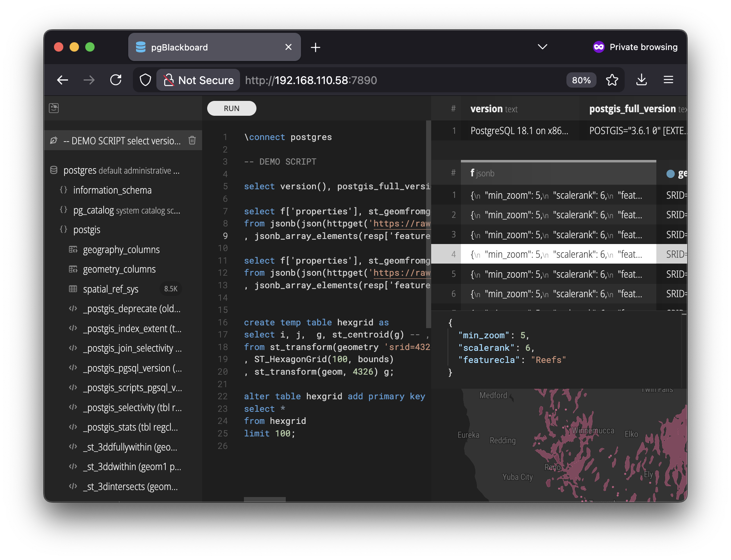Image resolution: width=731 pixels, height=560 pixels.
Task: Expand the pg_catalog schema node
Action: pyautogui.click(x=63, y=210)
